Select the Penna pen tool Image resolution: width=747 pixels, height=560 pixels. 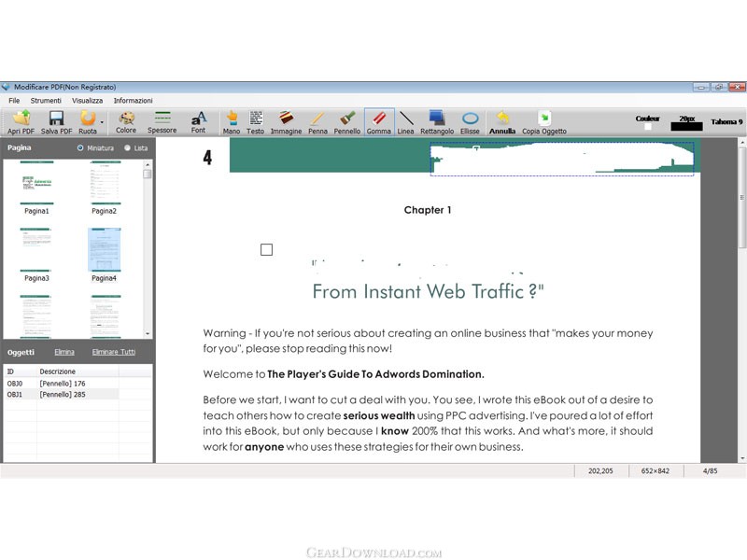coord(317,122)
